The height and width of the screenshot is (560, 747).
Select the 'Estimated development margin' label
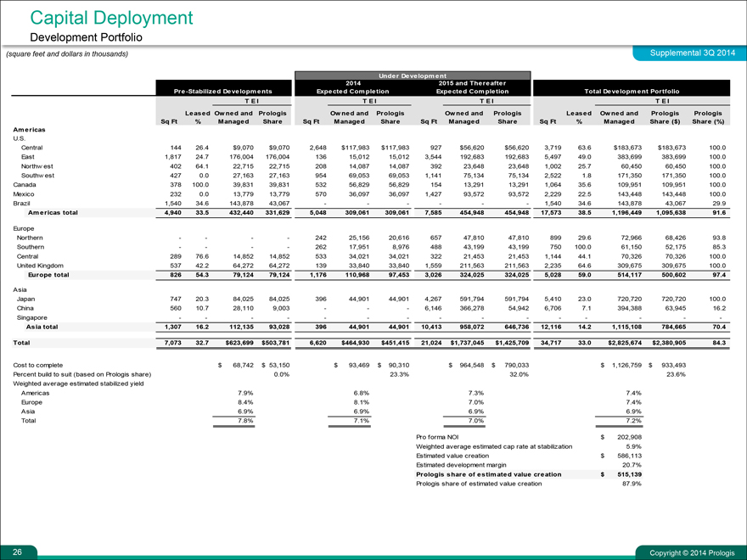(465, 464)
